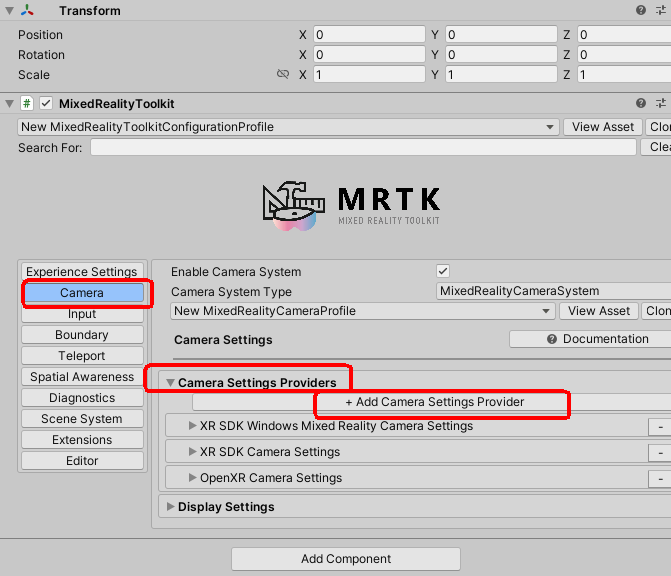Viewport: 671px width, 576px height.
Task: Open the MixedRealityCameraProfile dropdown
Action: [362, 311]
